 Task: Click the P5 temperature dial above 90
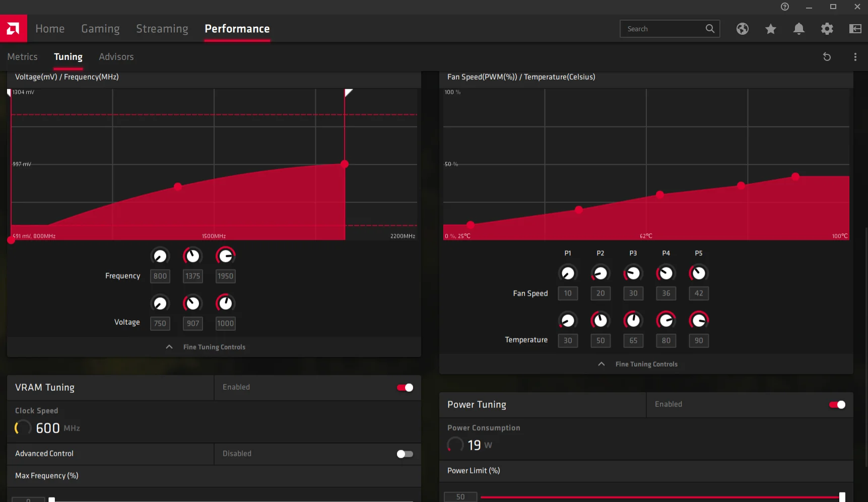pos(699,320)
